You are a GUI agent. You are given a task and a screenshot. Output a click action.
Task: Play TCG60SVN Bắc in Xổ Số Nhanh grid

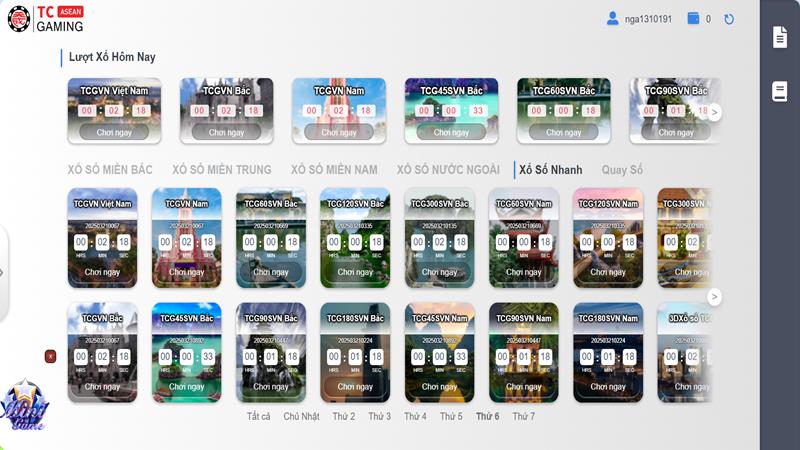point(271,272)
